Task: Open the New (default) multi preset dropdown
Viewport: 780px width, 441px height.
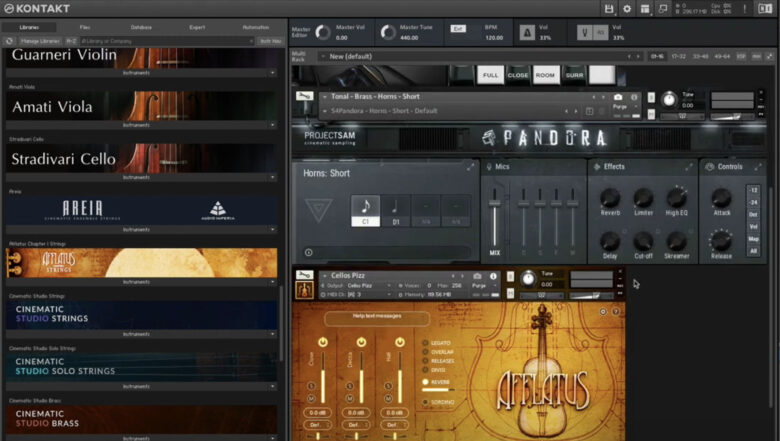Action: 323,57
